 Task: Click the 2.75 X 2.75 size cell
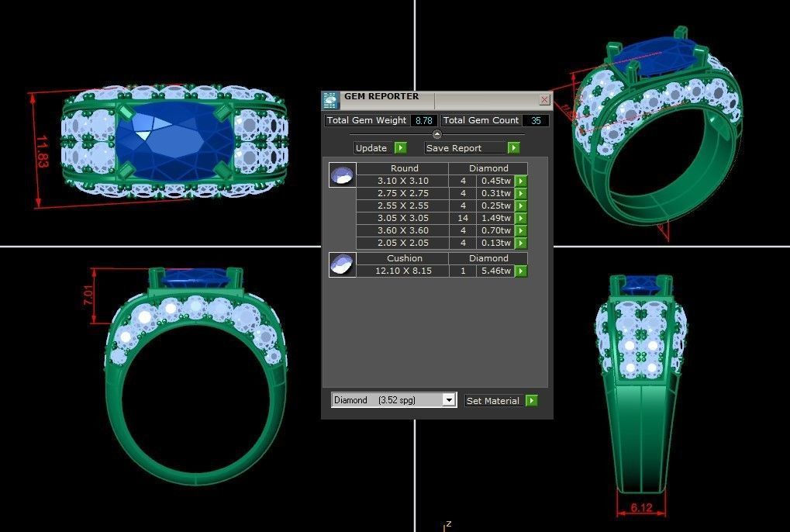coord(403,193)
